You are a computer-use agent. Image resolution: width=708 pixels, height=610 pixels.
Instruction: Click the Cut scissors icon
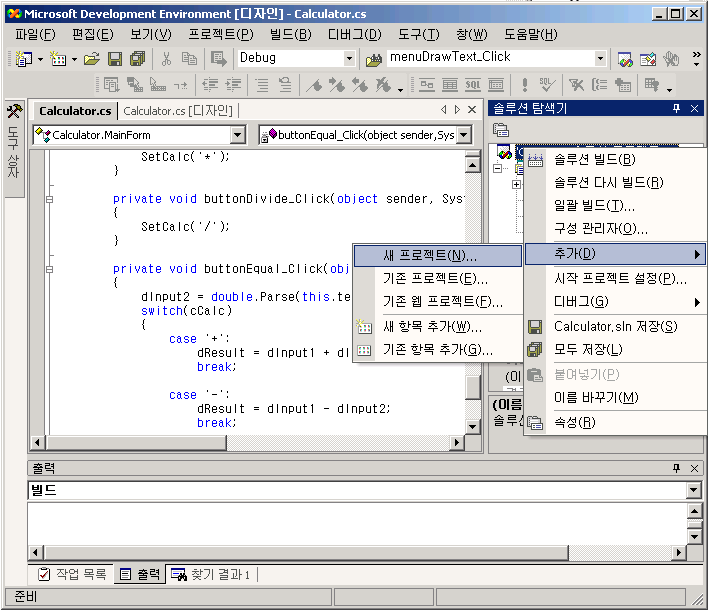166,59
